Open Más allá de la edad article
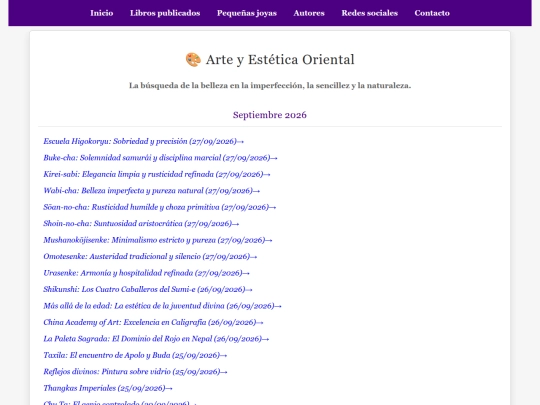 (x=163, y=306)
